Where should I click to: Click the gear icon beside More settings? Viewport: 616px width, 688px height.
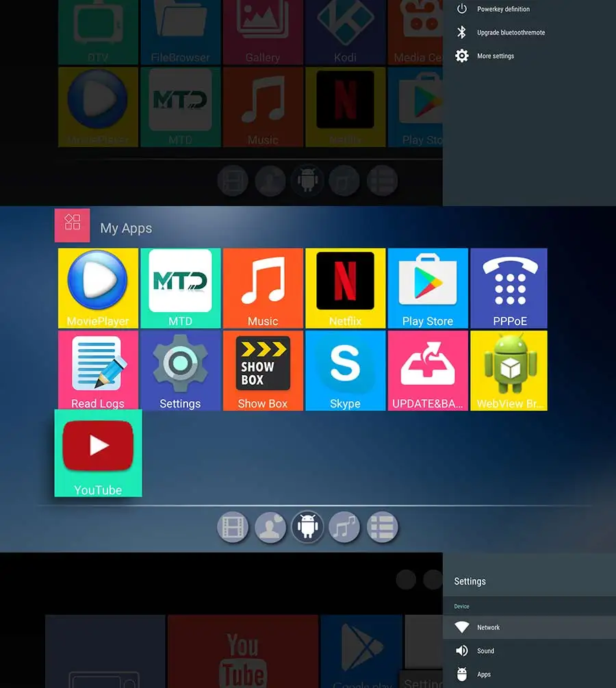462,55
